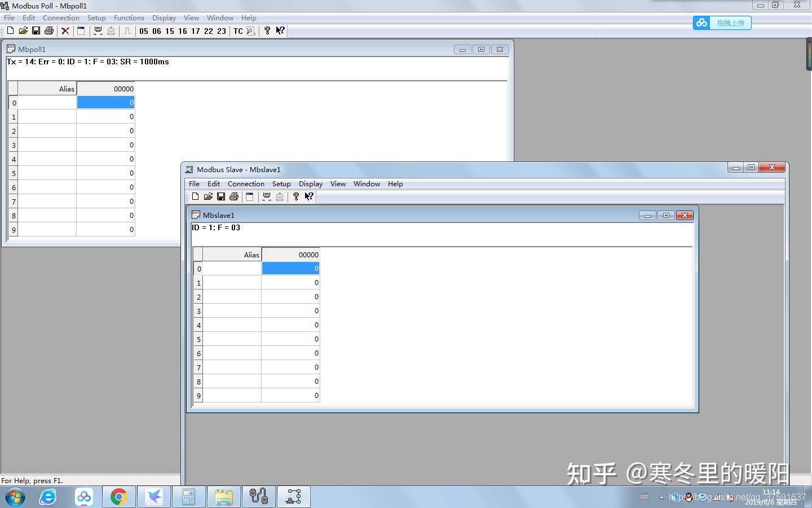Open Google Chrome from the taskbar
The height and width of the screenshot is (508, 812).
click(118, 497)
